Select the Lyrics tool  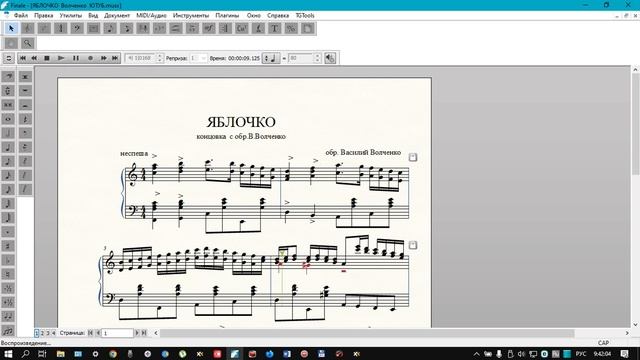(x=258, y=28)
